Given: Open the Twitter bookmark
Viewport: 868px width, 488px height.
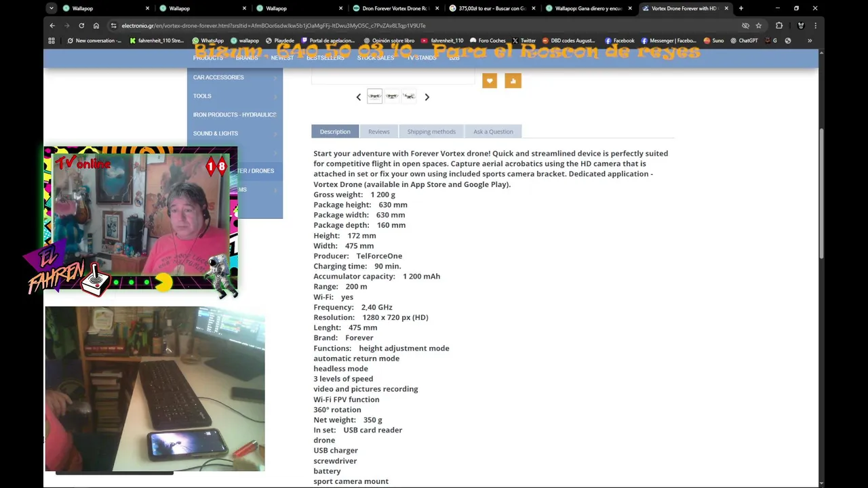Looking at the screenshot, I should (x=524, y=41).
